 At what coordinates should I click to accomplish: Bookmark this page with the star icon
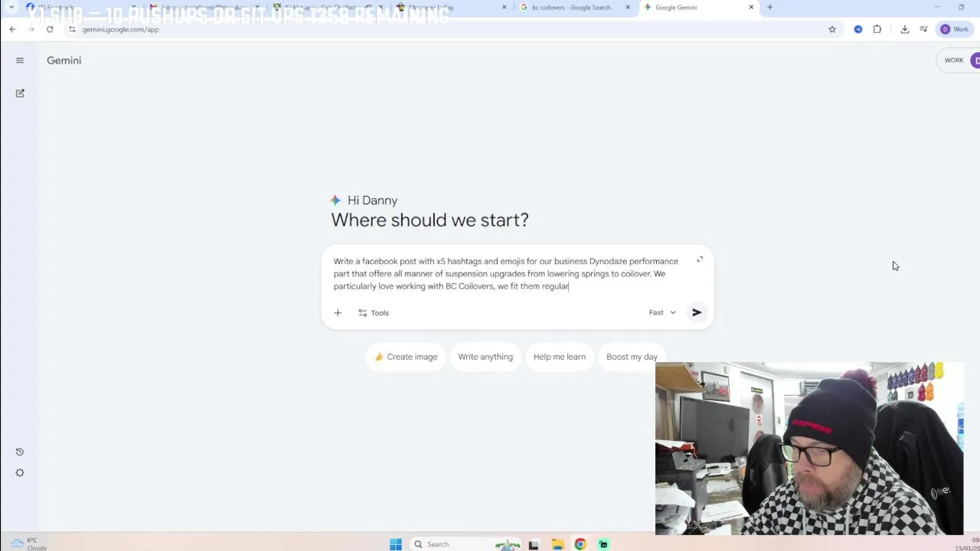[832, 29]
